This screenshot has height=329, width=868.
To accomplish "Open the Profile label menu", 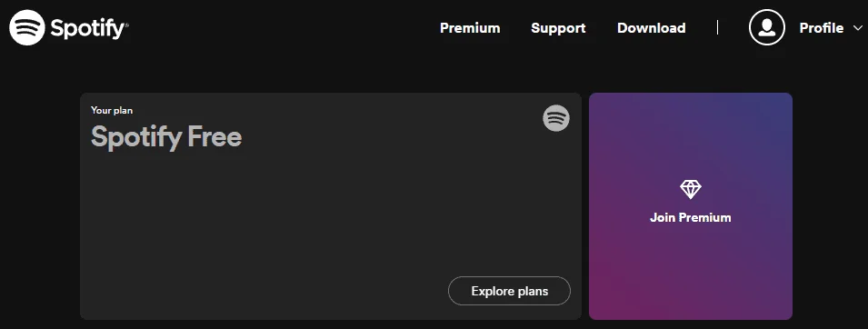I will coord(822,28).
